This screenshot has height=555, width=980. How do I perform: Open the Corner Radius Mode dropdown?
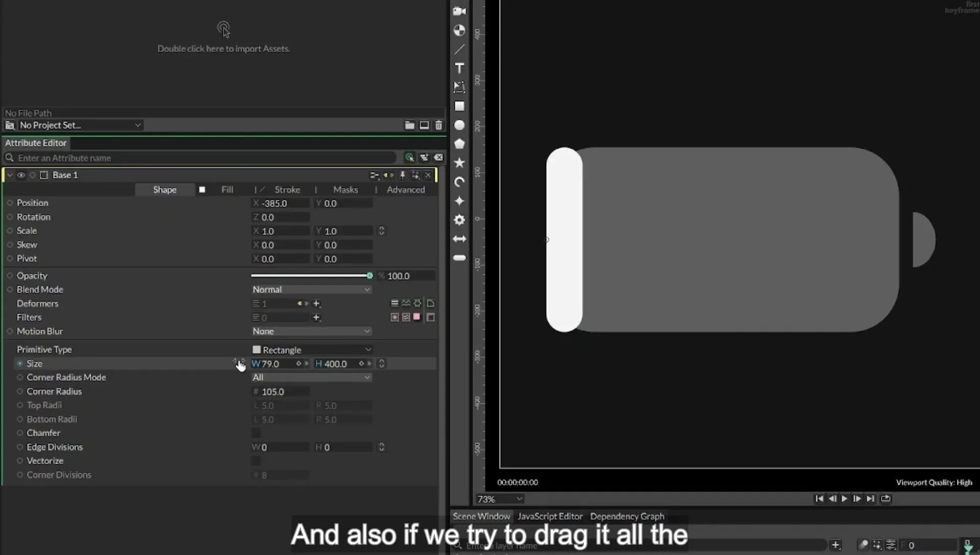(x=311, y=377)
